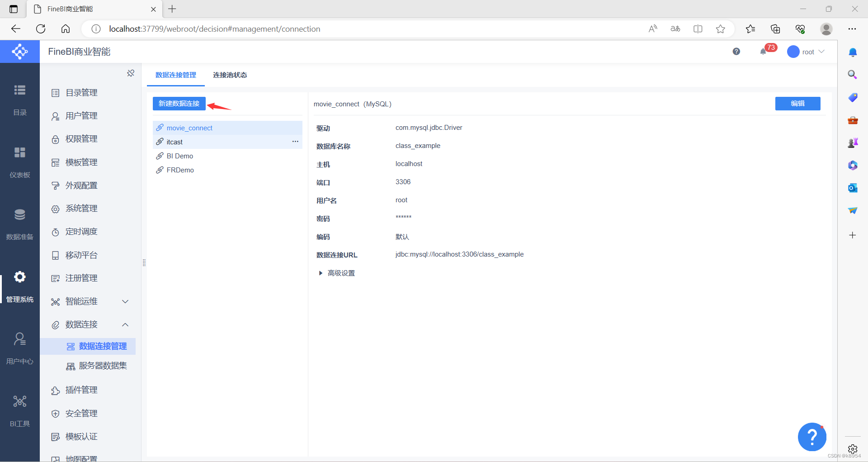
Task: Click the 编辑 edit button
Action: pos(797,104)
